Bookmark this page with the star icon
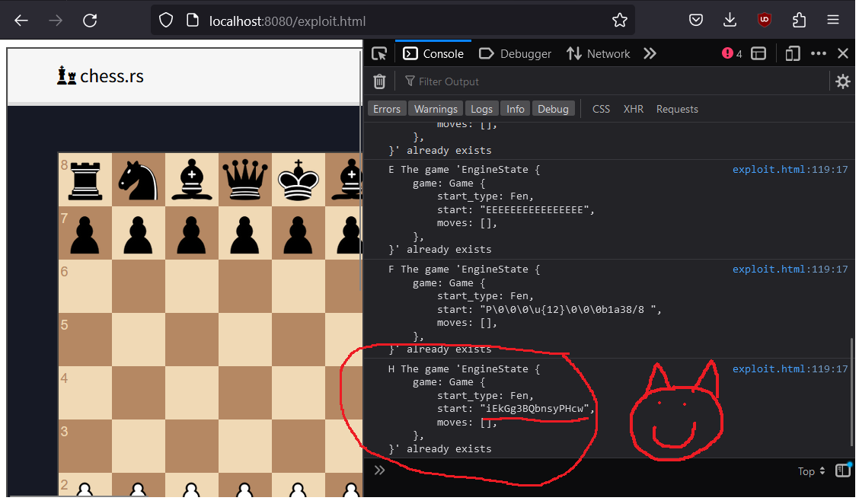The width and height of the screenshot is (859, 504). click(x=620, y=21)
